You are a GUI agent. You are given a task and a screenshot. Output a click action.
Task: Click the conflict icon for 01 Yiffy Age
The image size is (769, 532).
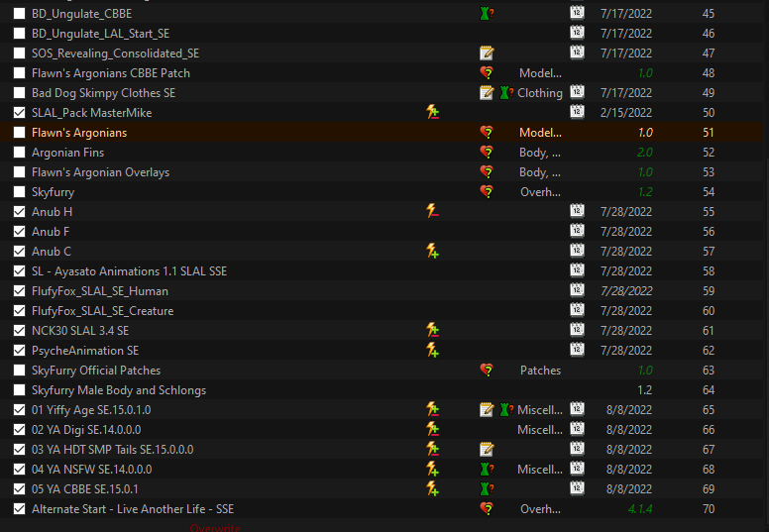pos(432,409)
